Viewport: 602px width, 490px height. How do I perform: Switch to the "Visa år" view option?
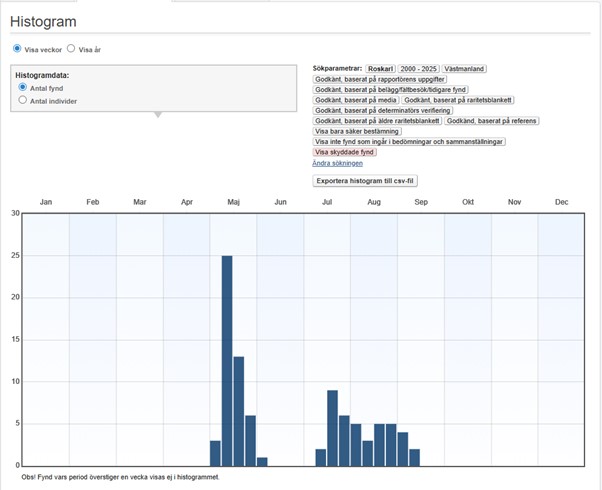coord(71,48)
